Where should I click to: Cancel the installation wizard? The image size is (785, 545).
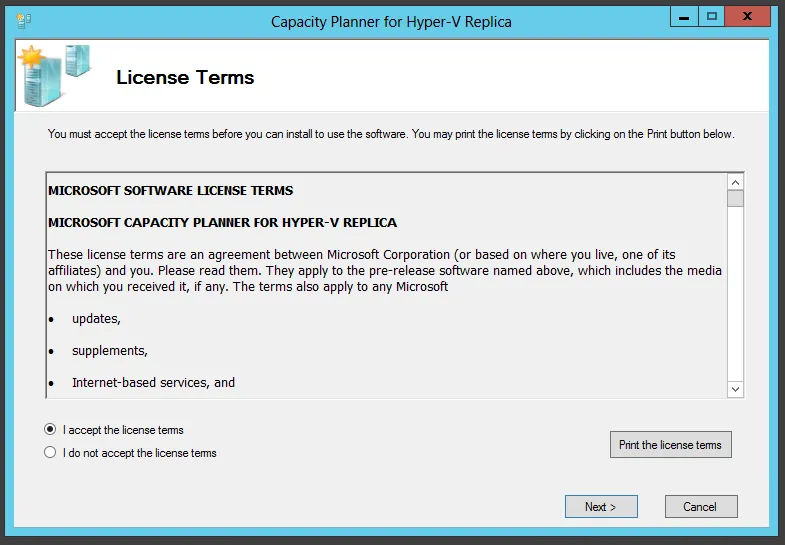(x=701, y=506)
